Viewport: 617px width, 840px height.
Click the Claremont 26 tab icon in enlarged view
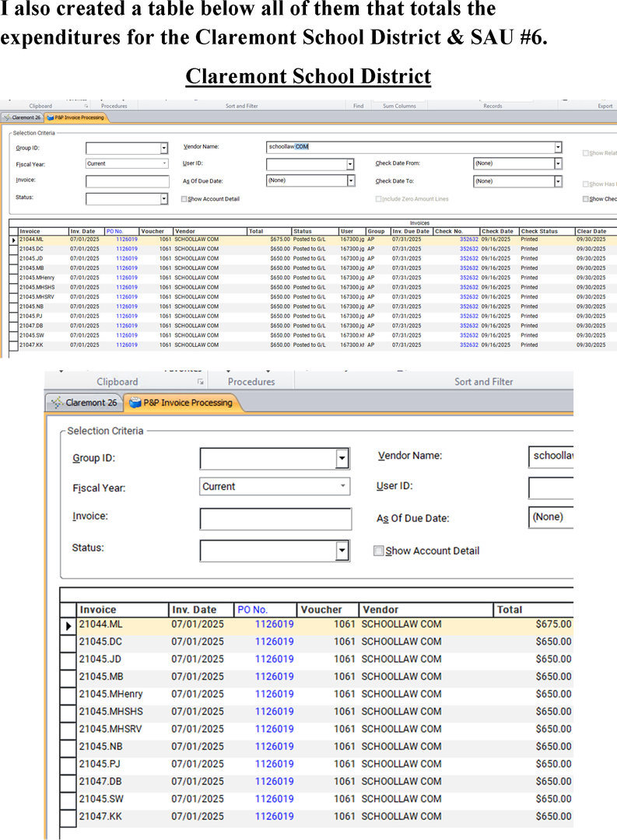point(56,403)
